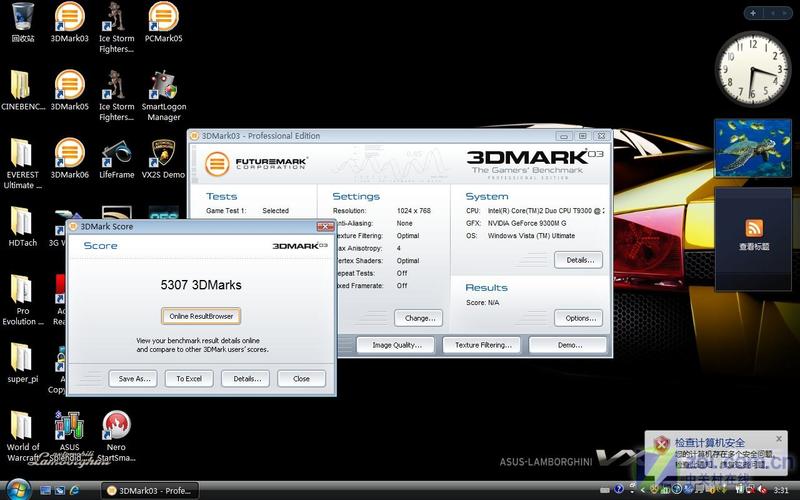Click the Switch between windows quick launch icon
The height and width of the screenshot is (500, 800).
point(60,490)
